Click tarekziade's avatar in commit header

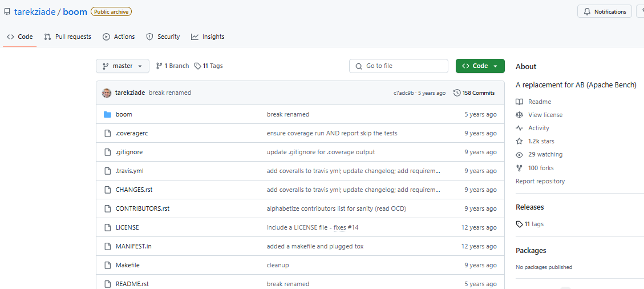(x=106, y=93)
